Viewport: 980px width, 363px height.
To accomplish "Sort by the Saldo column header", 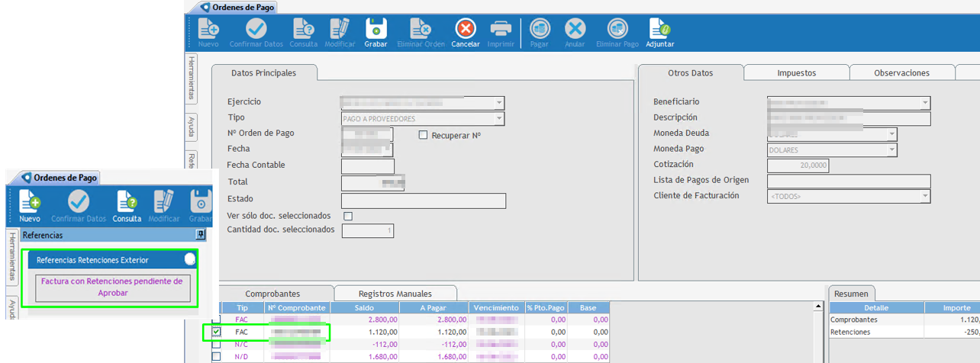I will tap(366, 307).
